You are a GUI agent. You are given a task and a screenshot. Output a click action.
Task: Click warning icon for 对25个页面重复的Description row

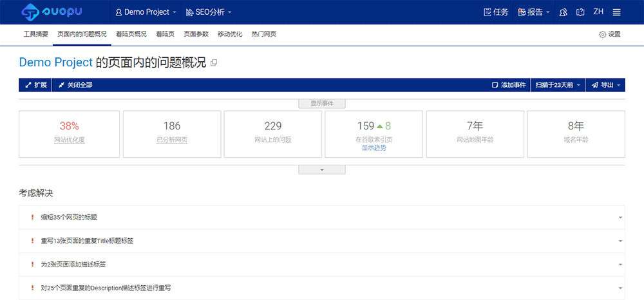[x=32, y=288]
